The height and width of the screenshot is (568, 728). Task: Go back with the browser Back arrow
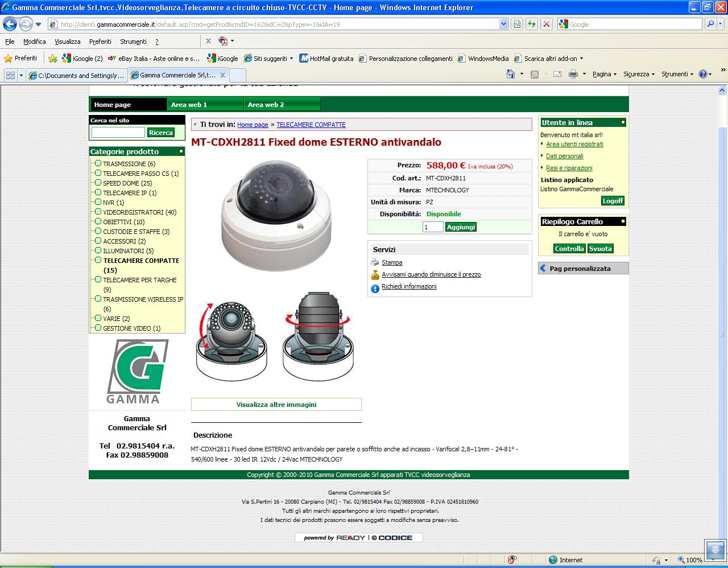click(10, 24)
